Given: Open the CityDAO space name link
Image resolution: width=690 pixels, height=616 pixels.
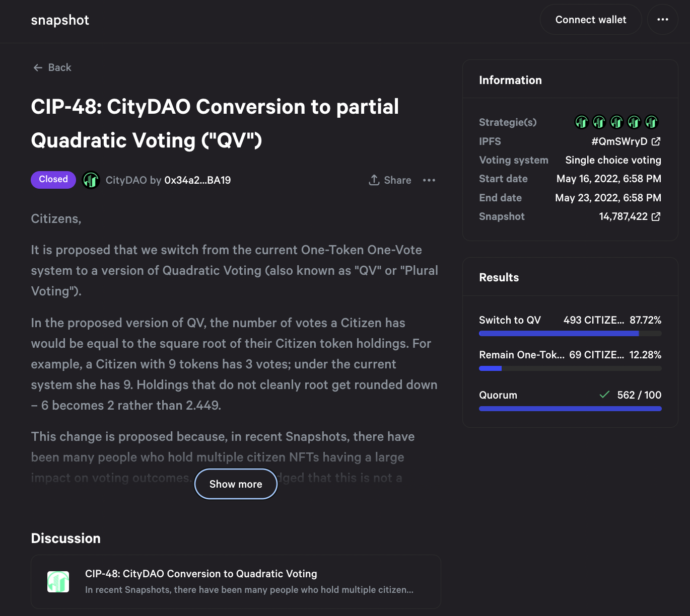Looking at the screenshot, I should click(126, 180).
